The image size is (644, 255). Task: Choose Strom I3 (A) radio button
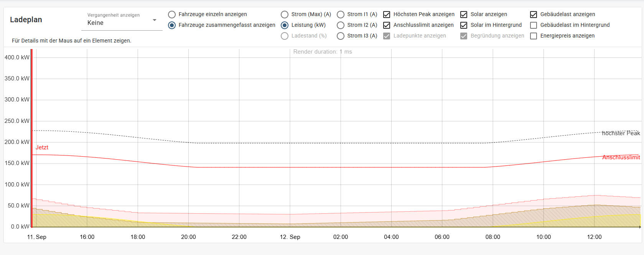coord(341,36)
